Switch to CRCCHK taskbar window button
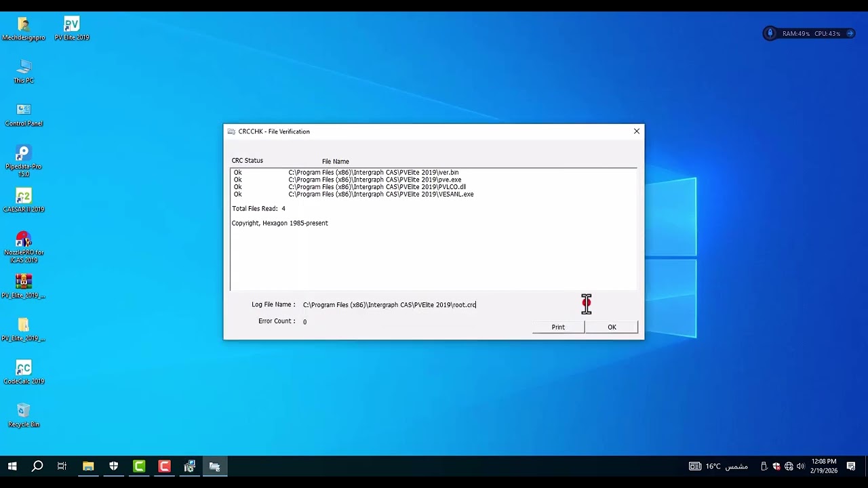The width and height of the screenshot is (868, 488). [x=215, y=466]
